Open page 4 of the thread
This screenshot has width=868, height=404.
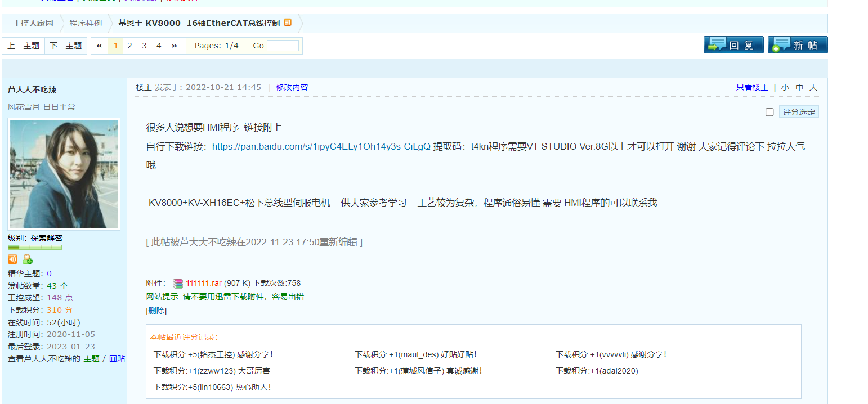point(159,46)
